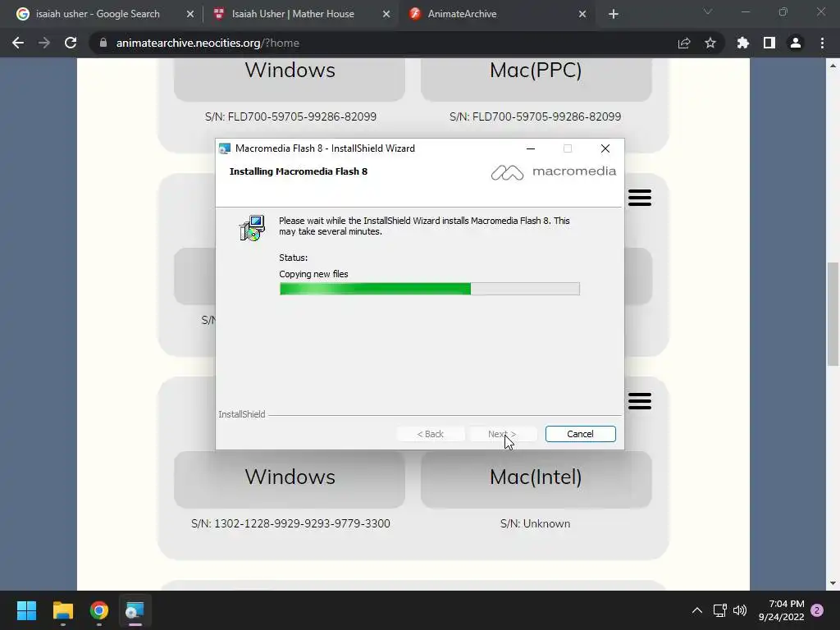Open File Explorer from taskbar

tap(62, 610)
